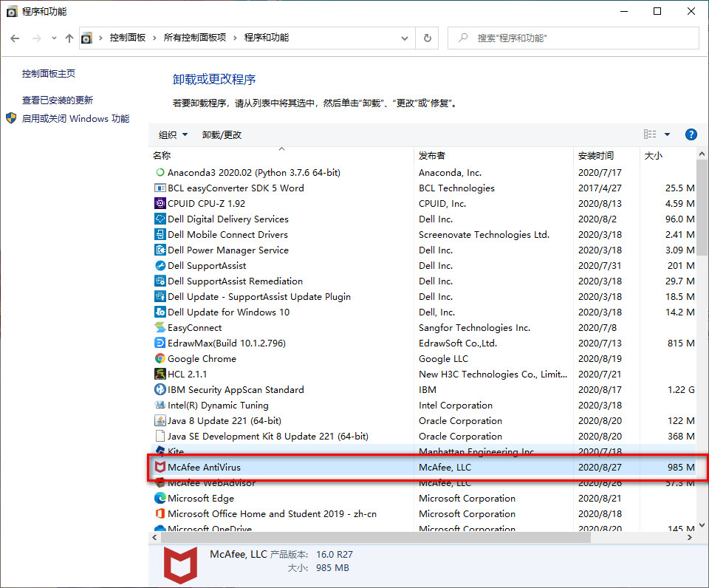Click the vertical scrollbar down arrow
Viewport: 709px width, 588px height.
tap(702, 525)
